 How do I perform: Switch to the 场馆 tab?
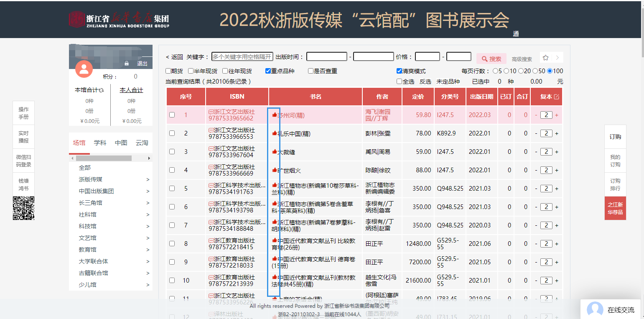79,143
